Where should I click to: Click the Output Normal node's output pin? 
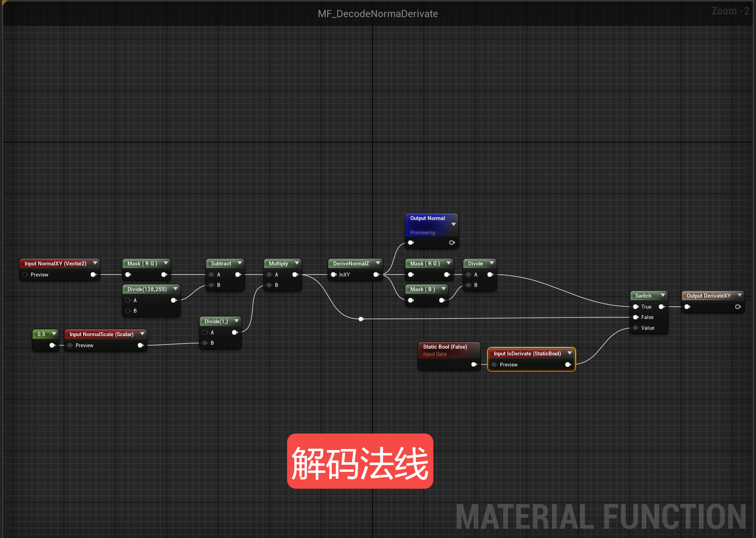(452, 243)
